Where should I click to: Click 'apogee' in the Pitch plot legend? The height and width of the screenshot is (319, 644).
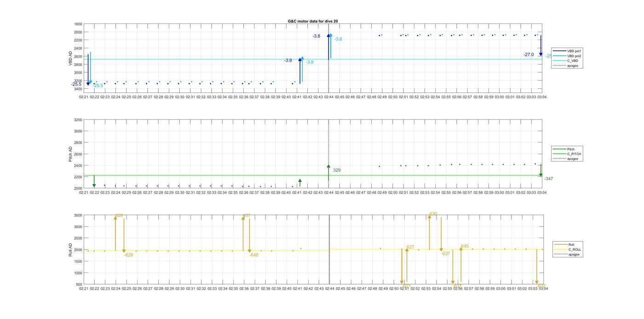coord(567,159)
